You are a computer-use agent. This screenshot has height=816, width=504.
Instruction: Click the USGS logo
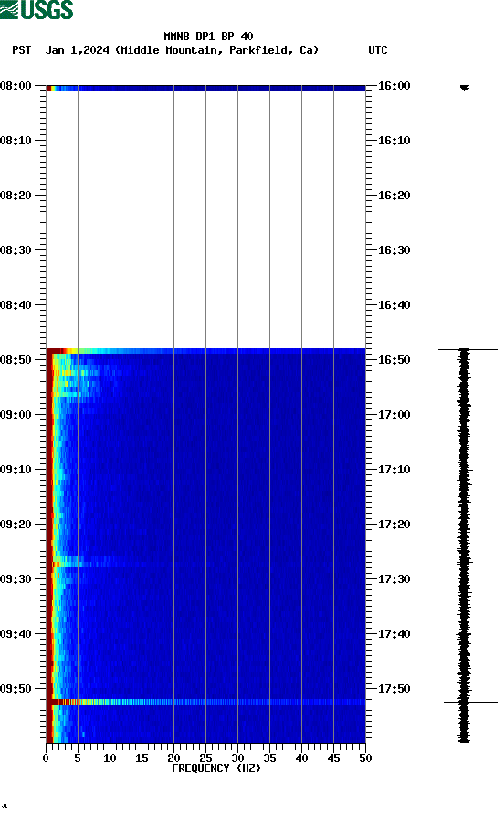click(37, 9)
